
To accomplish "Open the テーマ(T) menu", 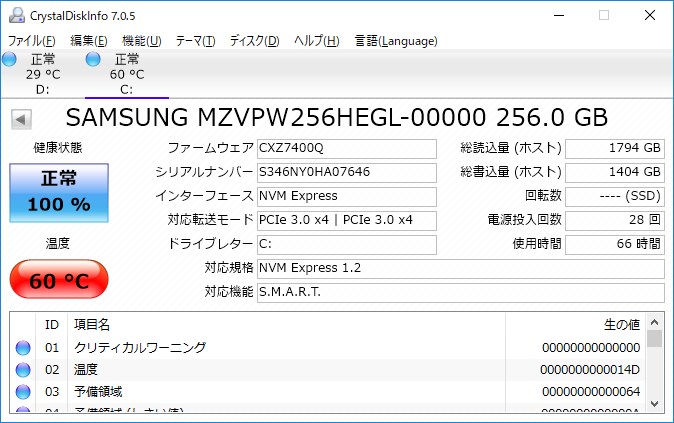I will pyautogui.click(x=195, y=41).
